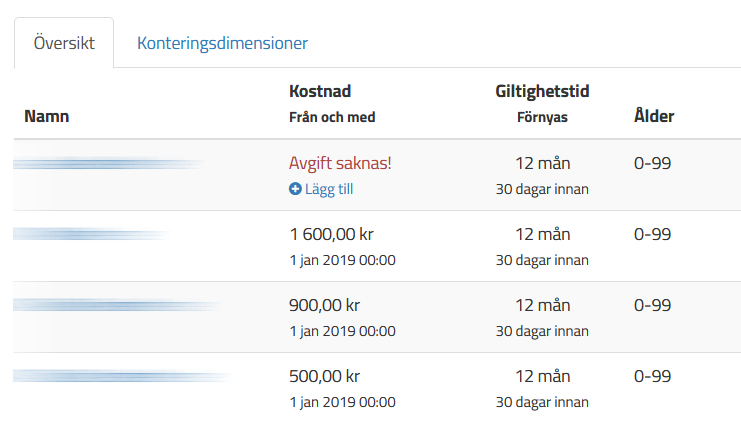Select the 1 600,00 kr cost cell

331,234
